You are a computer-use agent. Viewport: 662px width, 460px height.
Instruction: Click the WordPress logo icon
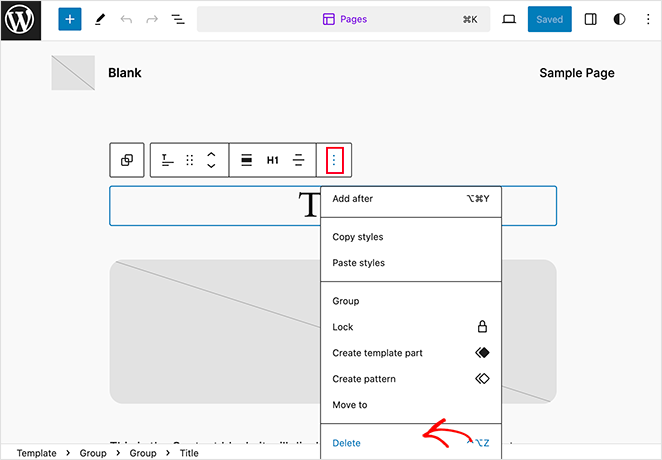click(20, 20)
